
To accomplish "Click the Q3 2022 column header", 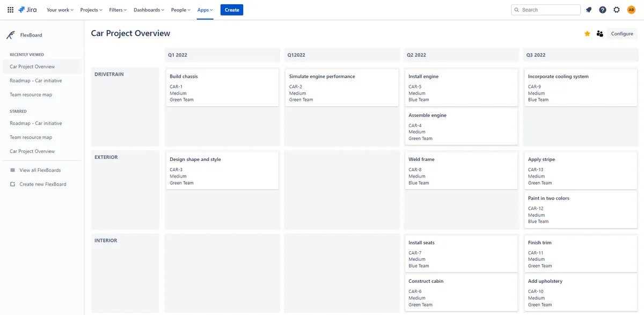I will pos(581,55).
